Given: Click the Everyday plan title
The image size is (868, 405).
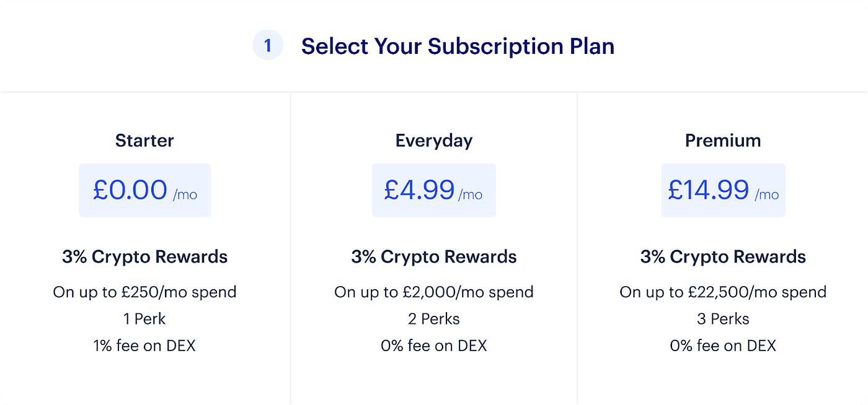Looking at the screenshot, I should tap(433, 141).
